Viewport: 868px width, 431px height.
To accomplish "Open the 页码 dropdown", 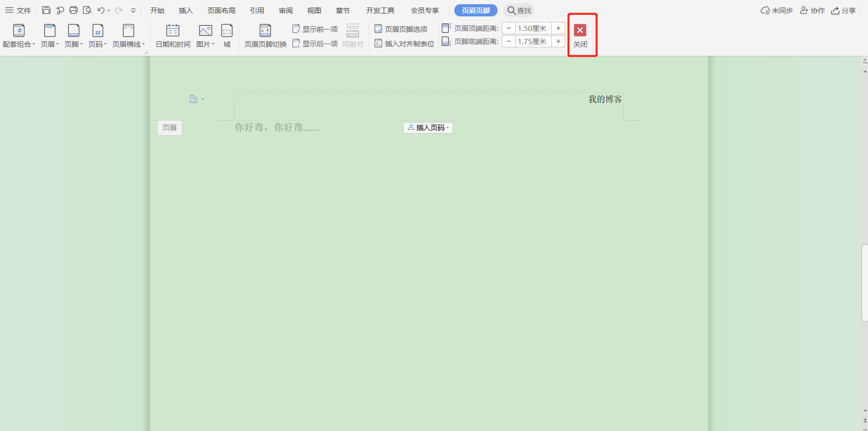I will [x=97, y=35].
